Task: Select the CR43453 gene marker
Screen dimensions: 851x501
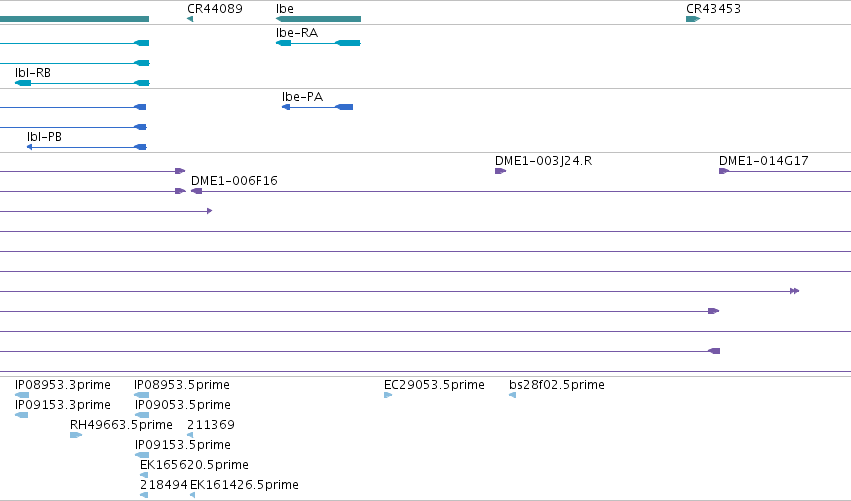Action: tap(693, 20)
